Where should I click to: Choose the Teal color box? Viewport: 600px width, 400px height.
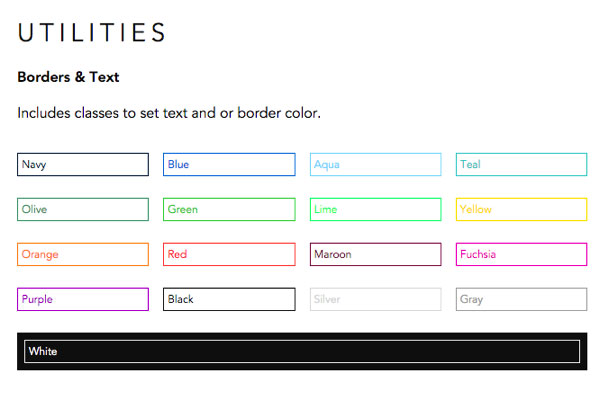(521, 165)
